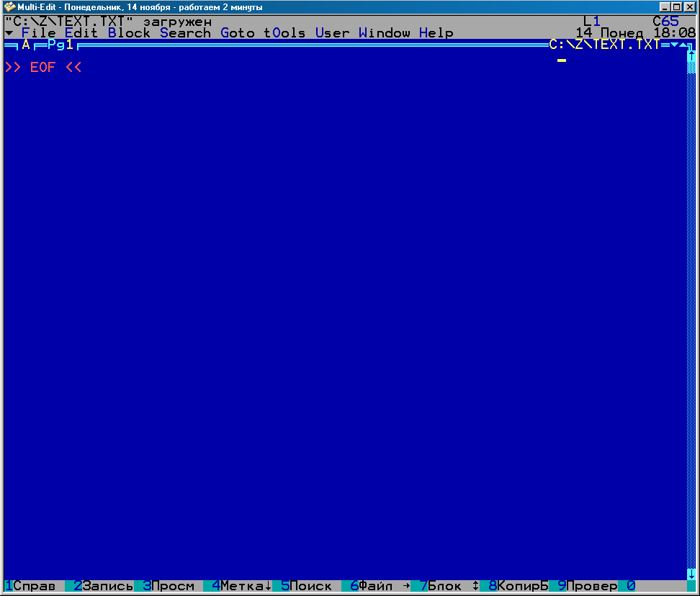Open the Edit menu
The height and width of the screenshot is (596, 700).
click(x=81, y=33)
